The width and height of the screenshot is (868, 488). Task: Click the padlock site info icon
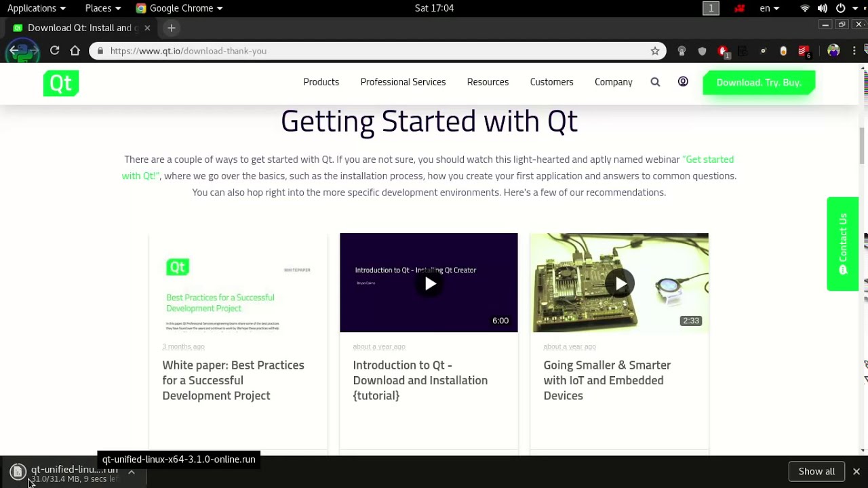click(100, 51)
